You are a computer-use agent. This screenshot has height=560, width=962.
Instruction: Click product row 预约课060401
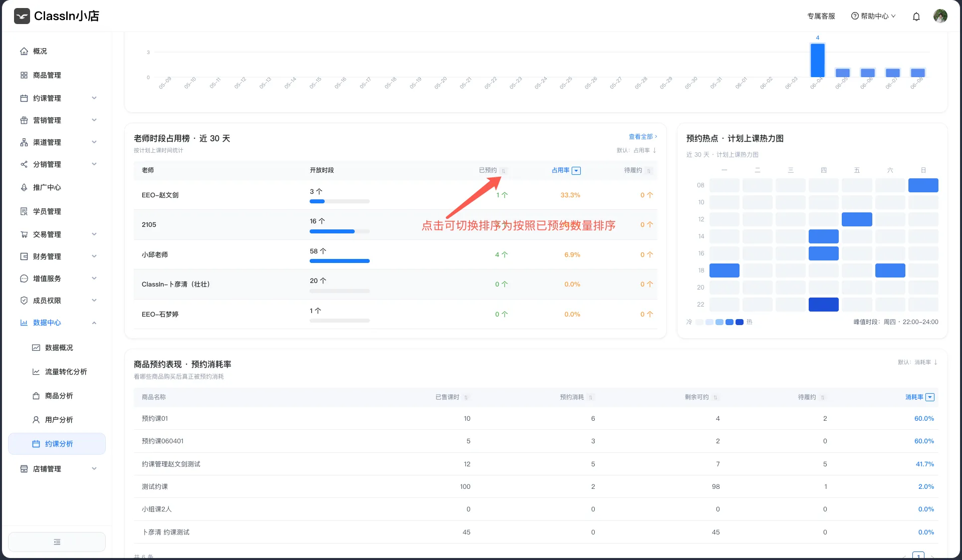[536, 441]
